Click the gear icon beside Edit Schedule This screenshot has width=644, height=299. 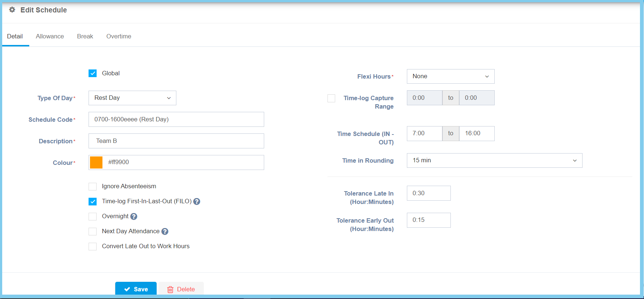12,10
